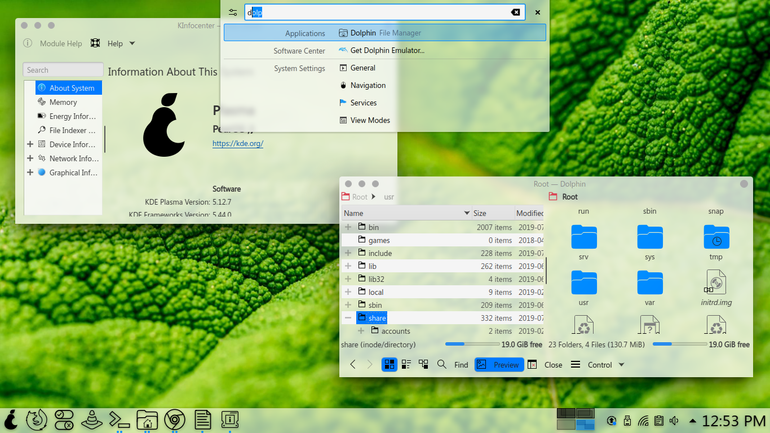The image size is (770, 433).
Task: Switch Dolphin to Icons view mode
Action: [389, 365]
